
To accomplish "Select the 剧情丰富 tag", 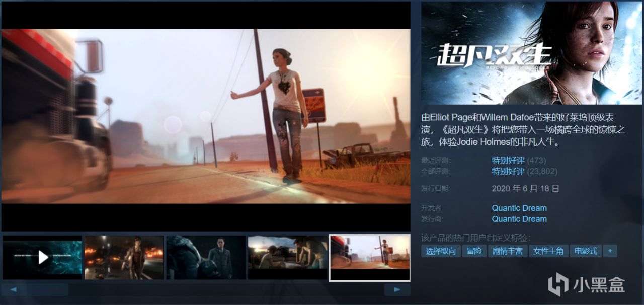I will 508,251.
